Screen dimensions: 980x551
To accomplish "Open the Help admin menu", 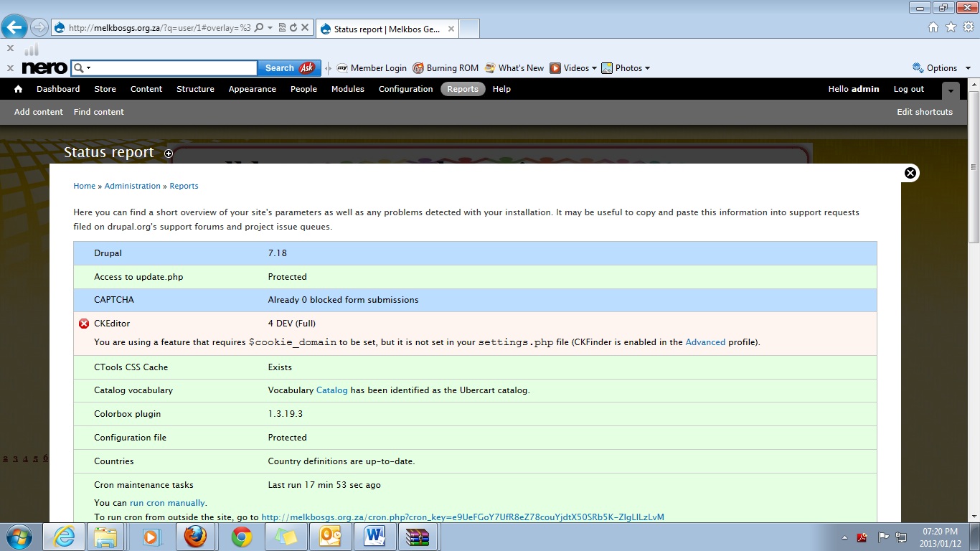I will (x=501, y=89).
